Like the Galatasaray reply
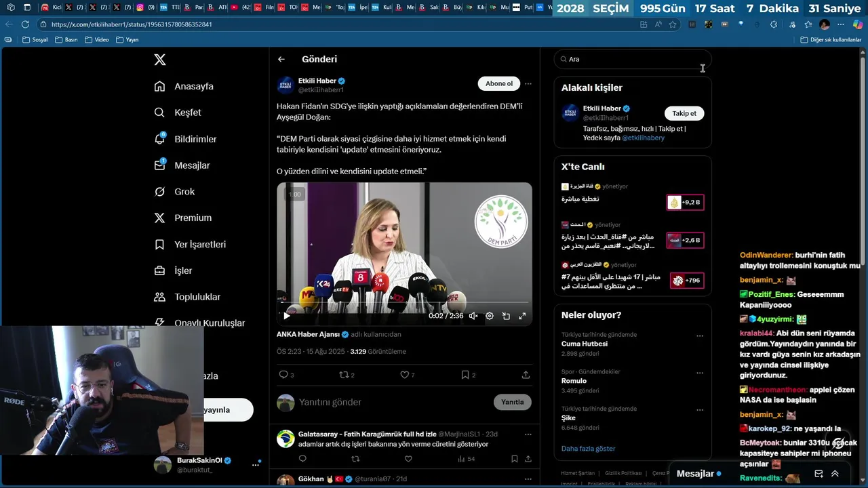868x488 pixels. (408, 459)
